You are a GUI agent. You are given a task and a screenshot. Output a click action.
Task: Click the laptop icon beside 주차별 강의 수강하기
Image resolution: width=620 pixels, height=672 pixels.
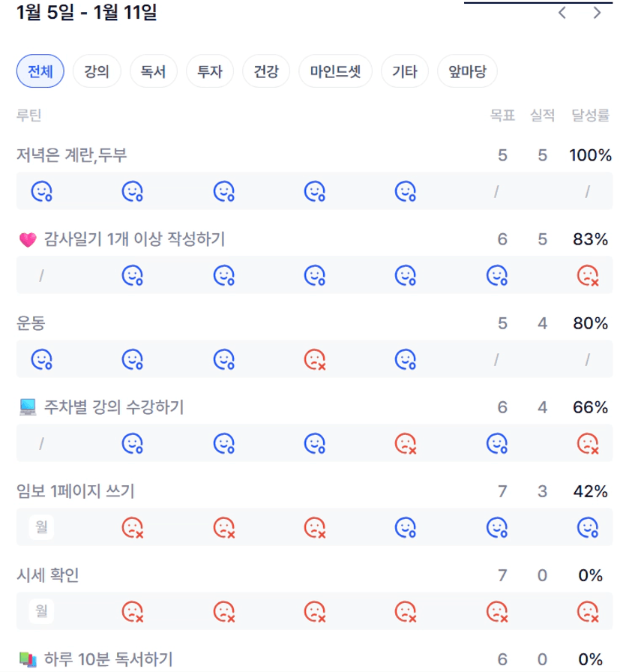(27, 407)
